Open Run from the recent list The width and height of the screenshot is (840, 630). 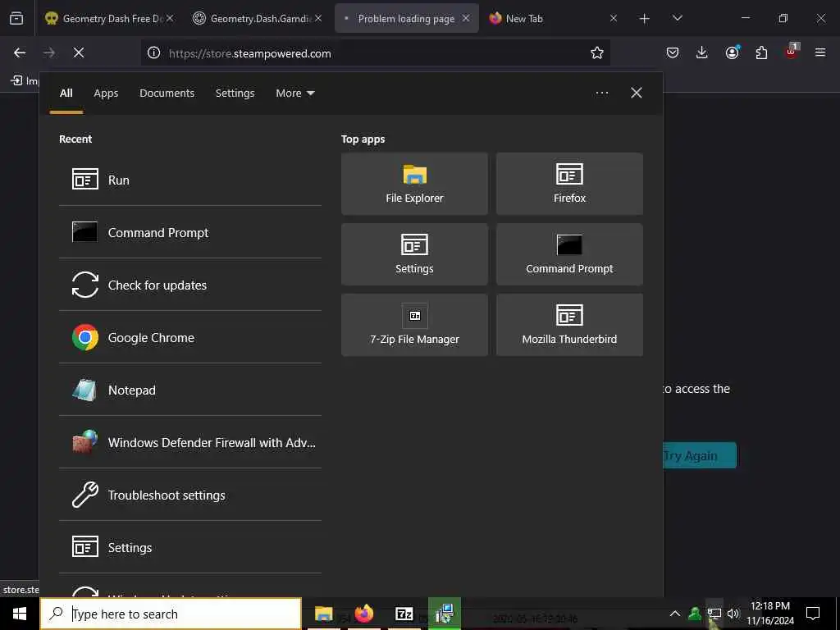(190, 180)
